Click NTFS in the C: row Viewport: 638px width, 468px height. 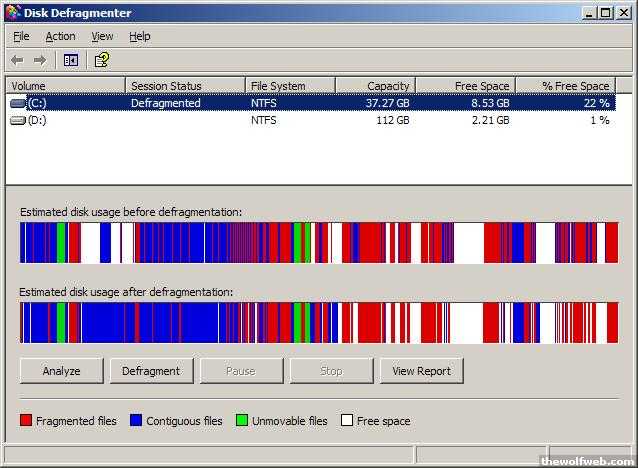click(264, 103)
